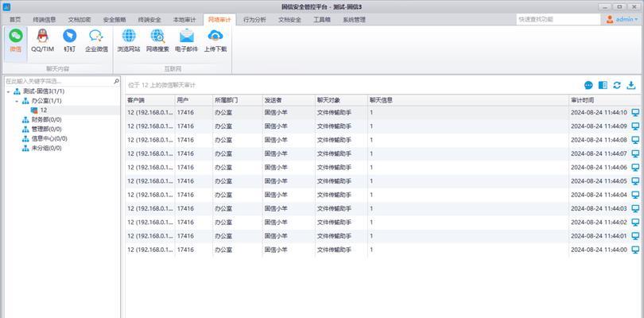
Task: Click the tree keyword filter input
Action: pos(59,81)
